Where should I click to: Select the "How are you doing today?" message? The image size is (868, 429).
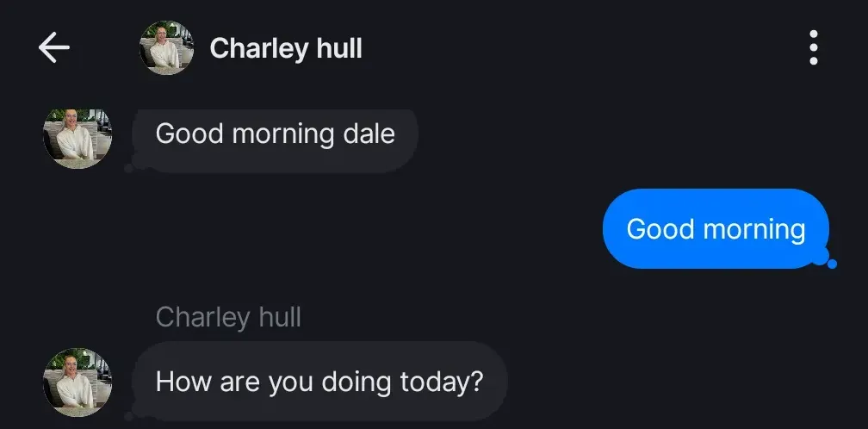click(319, 382)
